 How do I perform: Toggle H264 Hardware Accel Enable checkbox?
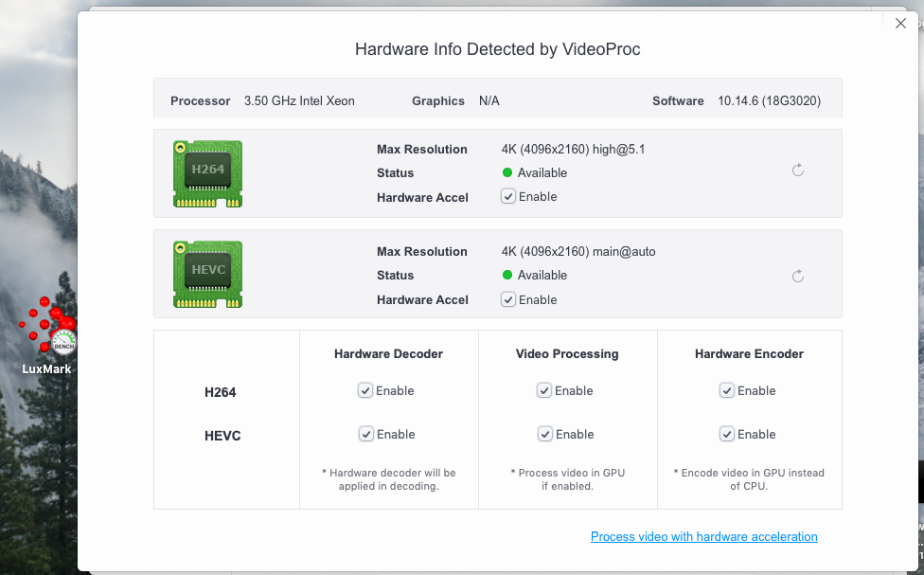508,196
